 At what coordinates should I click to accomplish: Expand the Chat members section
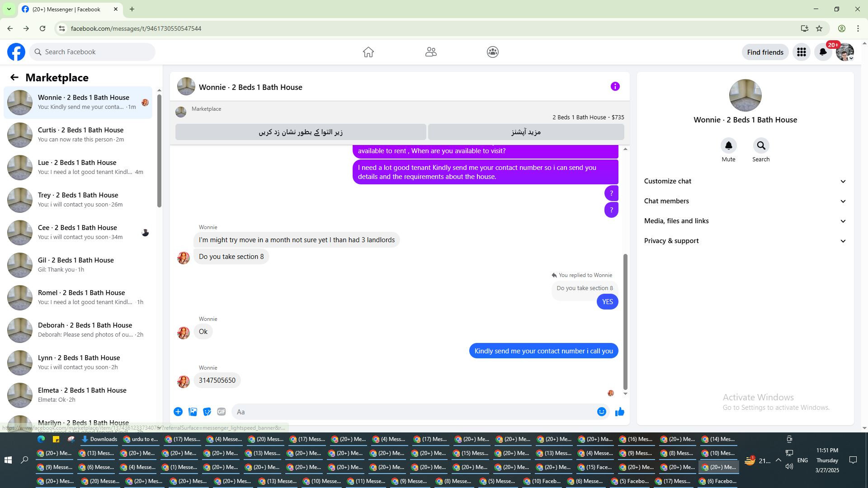pyautogui.click(x=745, y=201)
